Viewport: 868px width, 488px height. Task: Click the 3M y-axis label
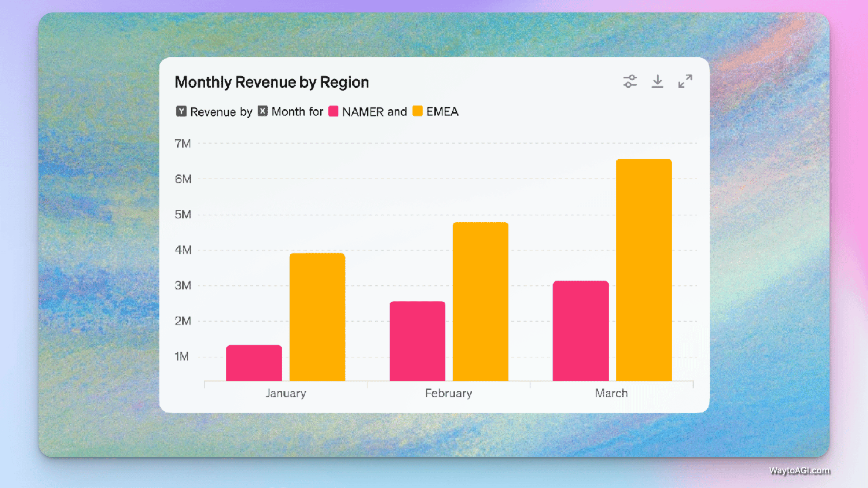(x=183, y=285)
